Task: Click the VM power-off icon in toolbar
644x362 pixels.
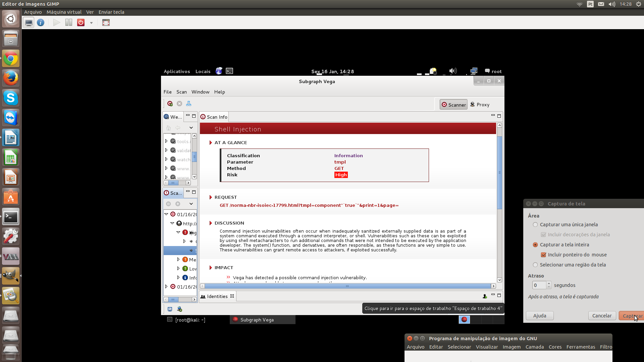Action: [x=81, y=22]
